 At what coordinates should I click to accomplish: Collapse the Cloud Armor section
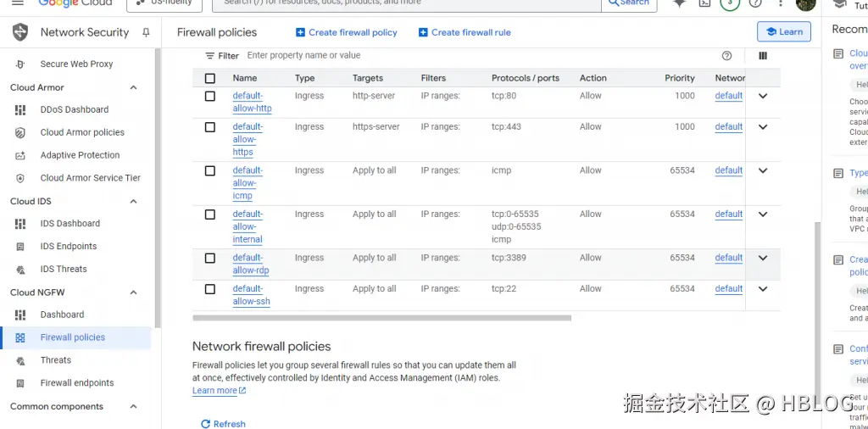tap(133, 87)
